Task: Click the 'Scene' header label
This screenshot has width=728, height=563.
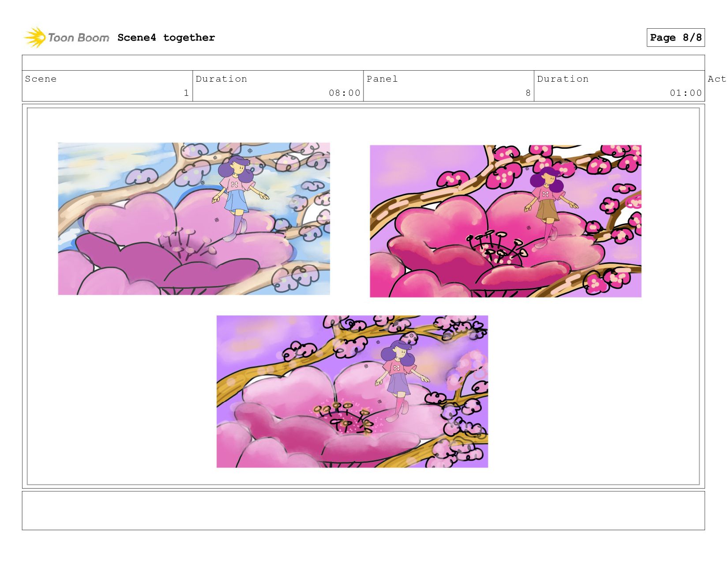Action: pos(41,79)
